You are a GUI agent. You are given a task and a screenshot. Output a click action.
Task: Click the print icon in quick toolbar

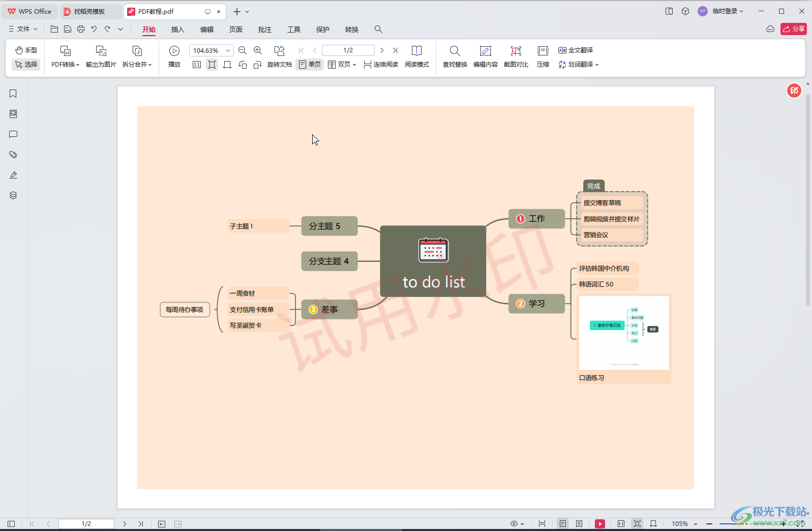click(x=81, y=29)
